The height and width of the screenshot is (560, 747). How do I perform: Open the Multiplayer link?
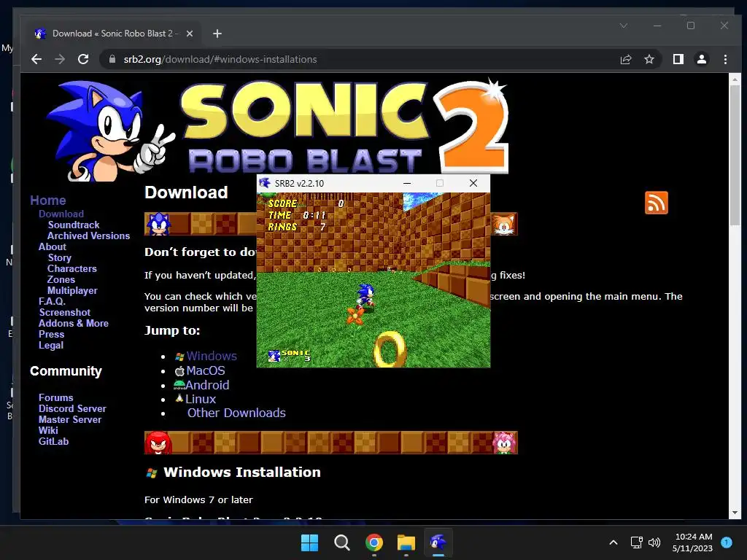(x=72, y=290)
